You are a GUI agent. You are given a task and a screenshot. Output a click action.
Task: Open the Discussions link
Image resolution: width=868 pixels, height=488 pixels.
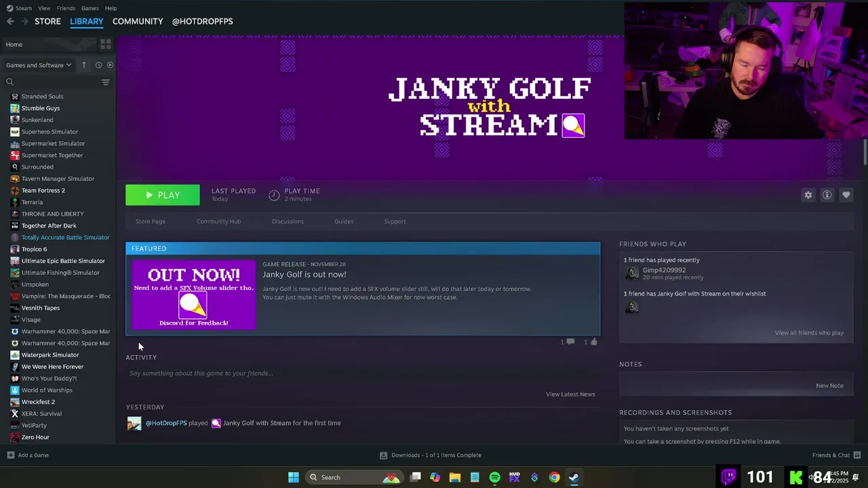(288, 222)
